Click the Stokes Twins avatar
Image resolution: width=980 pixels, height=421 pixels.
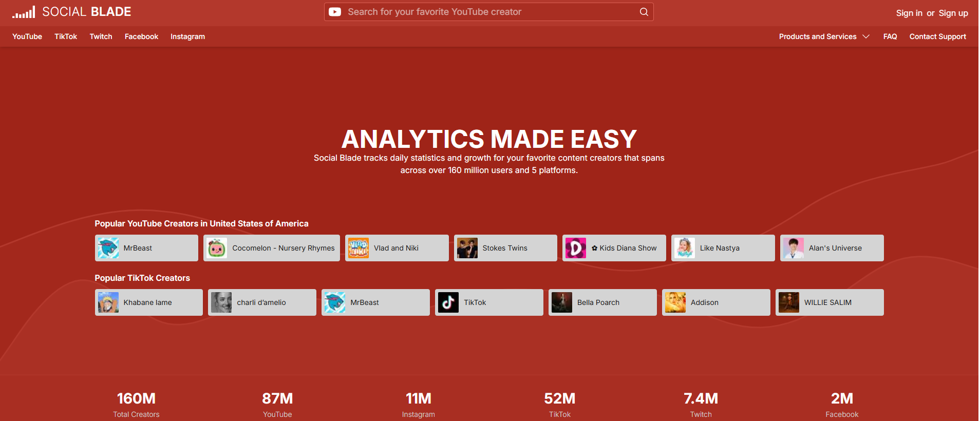pyautogui.click(x=467, y=248)
